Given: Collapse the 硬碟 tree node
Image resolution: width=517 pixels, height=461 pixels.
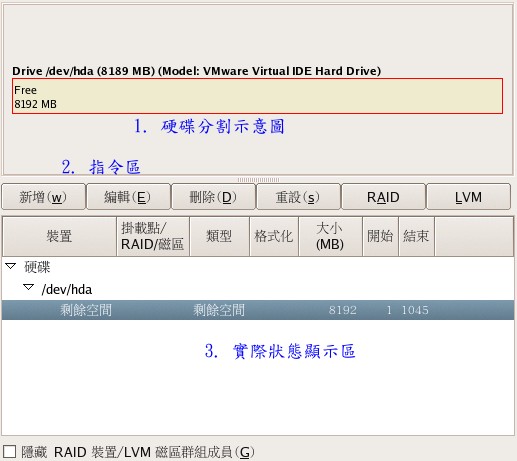Looking at the screenshot, I should pyautogui.click(x=11, y=266).
